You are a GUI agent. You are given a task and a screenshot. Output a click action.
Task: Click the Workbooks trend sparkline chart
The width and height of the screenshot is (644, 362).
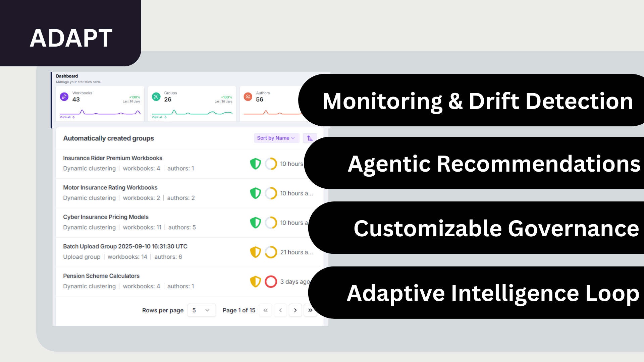pos(100,112)
